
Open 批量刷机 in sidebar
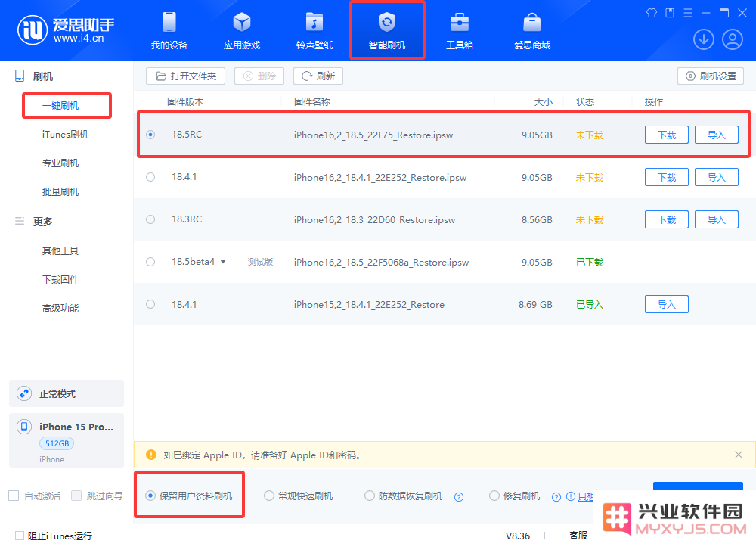pos(60,192)
